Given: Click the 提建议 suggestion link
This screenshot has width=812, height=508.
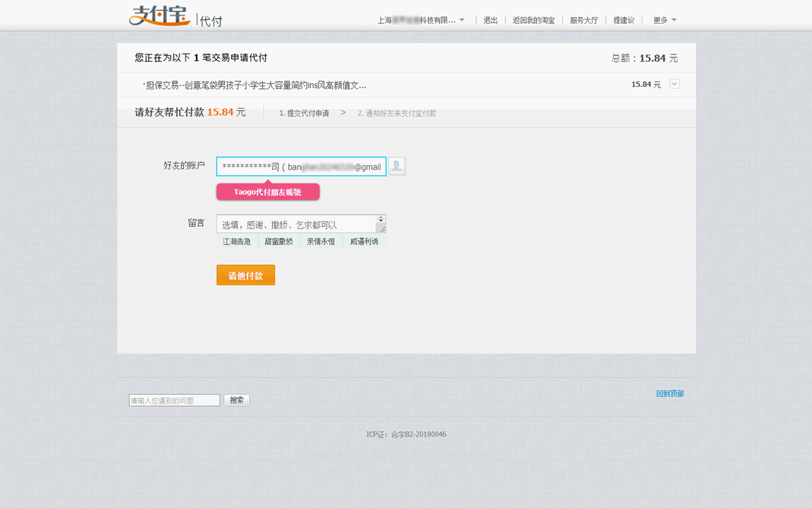Looking at the screenshot, I should pos(623,20).
